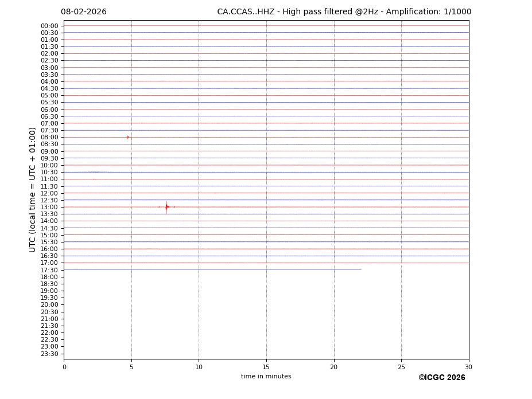Click the small seismic event on the 08:00 trace
This screenshot has height=399, width=532.
click(127, 137)
